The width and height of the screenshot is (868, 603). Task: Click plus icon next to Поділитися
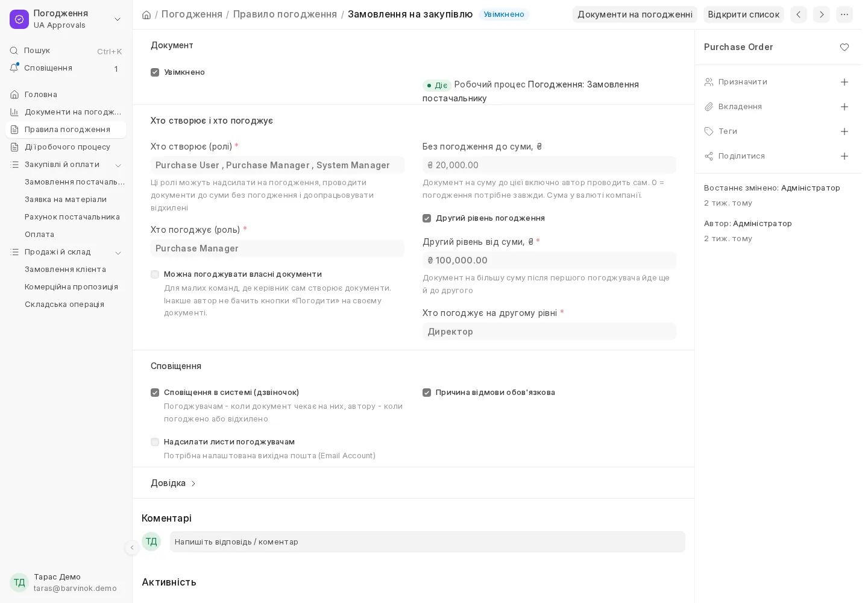[x=844, y=156]
